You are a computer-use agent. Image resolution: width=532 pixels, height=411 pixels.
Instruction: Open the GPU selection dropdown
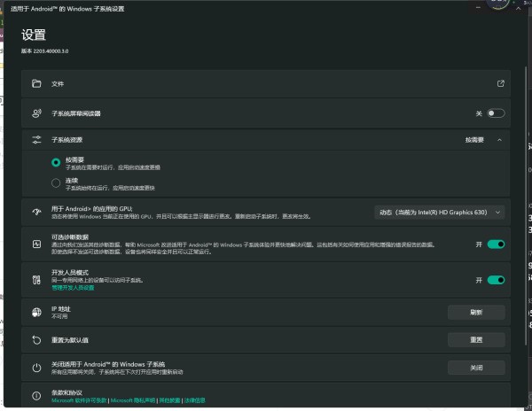(440, 213)
